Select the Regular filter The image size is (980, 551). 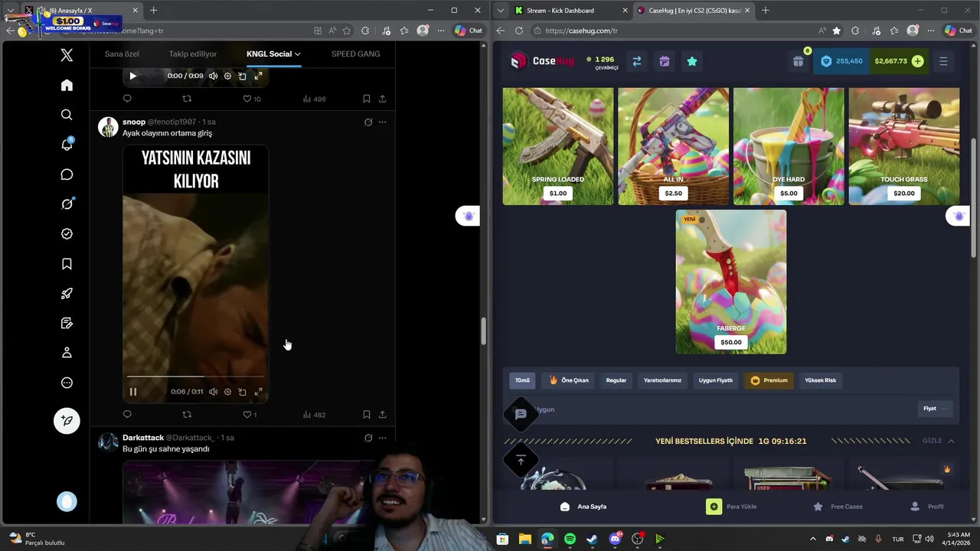[x=616, y=380]
